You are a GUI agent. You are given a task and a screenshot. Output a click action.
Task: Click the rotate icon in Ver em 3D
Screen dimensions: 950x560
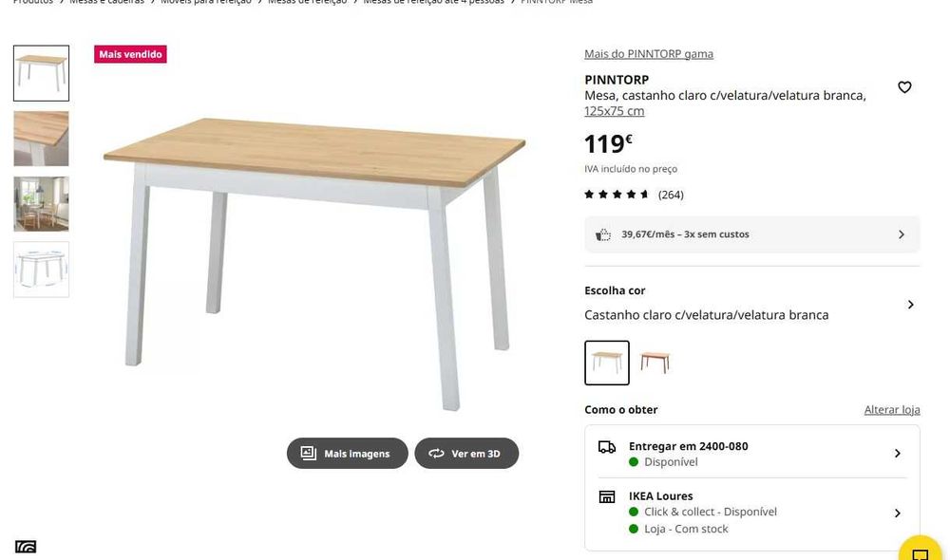pyautogui.click(x=436, y=453)
